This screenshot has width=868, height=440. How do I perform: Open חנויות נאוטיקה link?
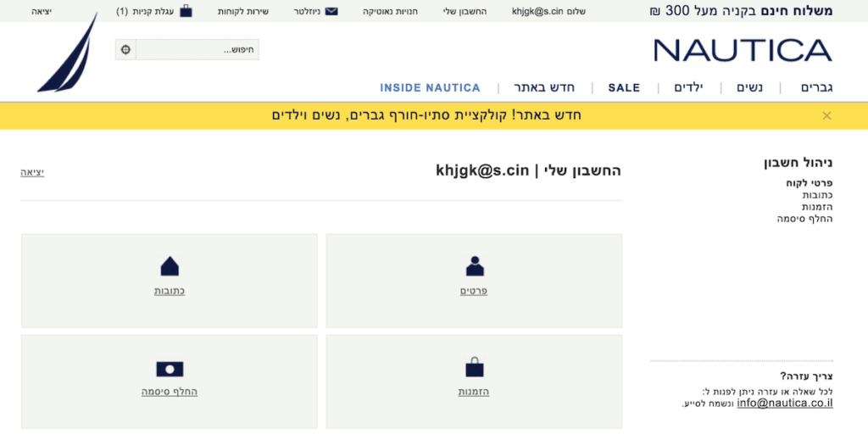tap(390, 11)
